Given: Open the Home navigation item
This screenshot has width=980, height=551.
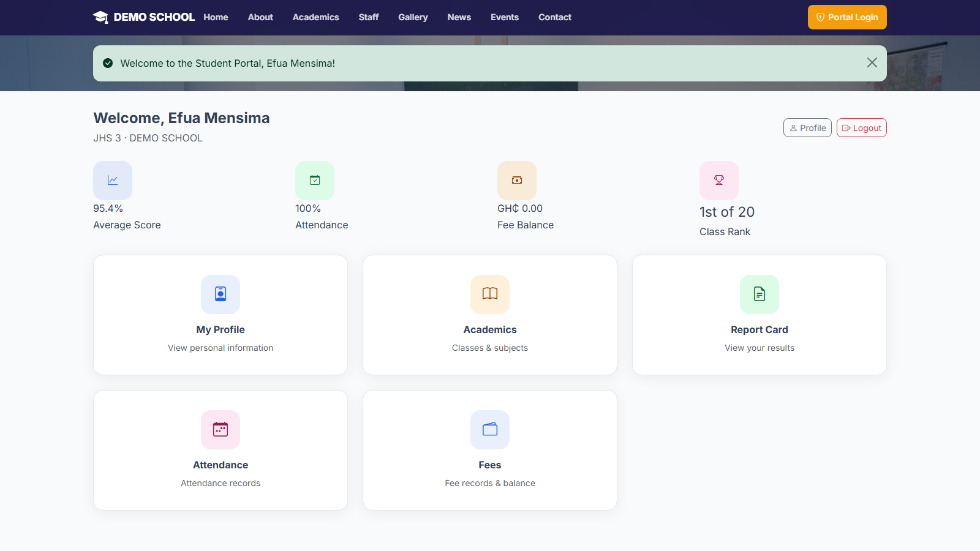Looking at the screenshot, I should [216, 17].
